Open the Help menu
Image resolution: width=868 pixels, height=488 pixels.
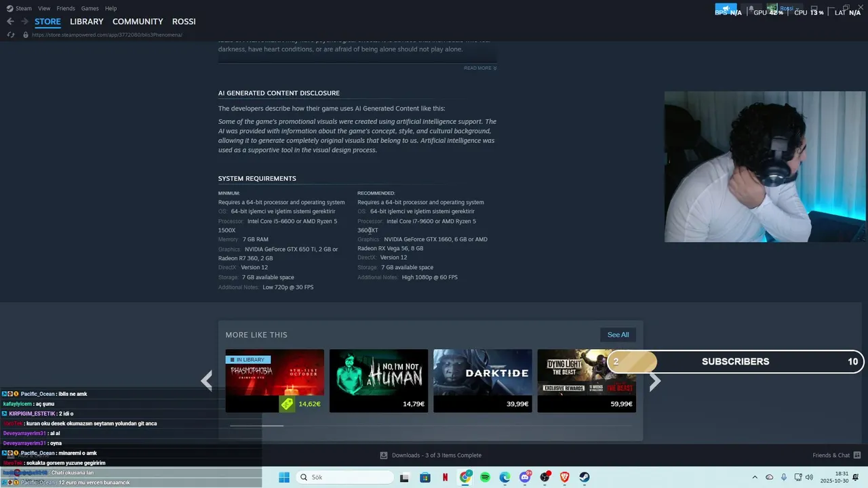pyautogui.click(x=111, y=8)
